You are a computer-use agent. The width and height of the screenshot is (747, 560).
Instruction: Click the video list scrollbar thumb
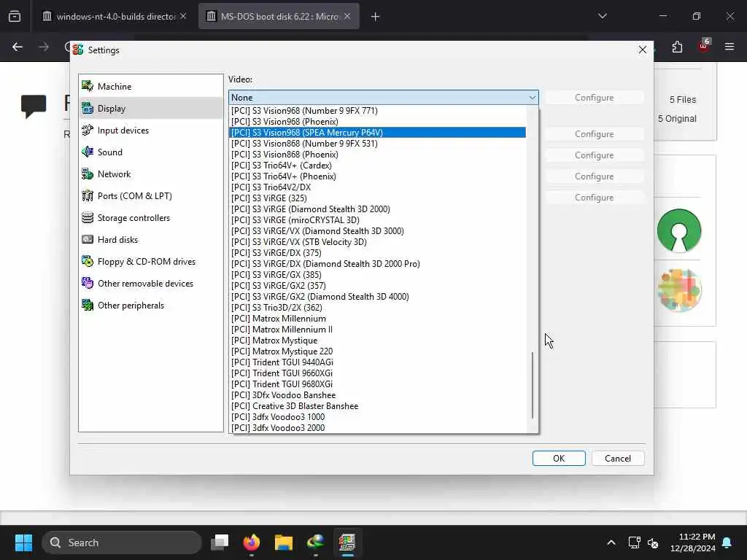point(533,385)
